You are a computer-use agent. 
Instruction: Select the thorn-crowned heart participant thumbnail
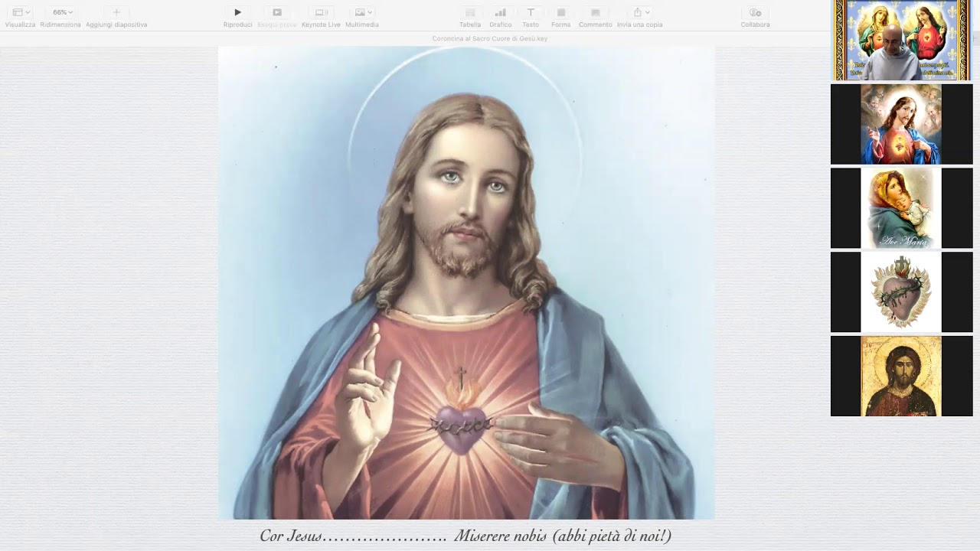(901, 292)
